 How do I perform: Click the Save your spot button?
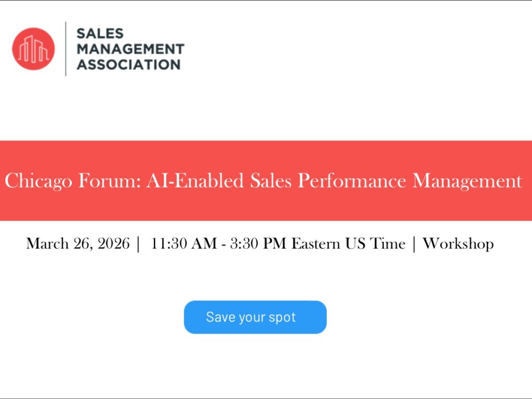pos(255,317)
